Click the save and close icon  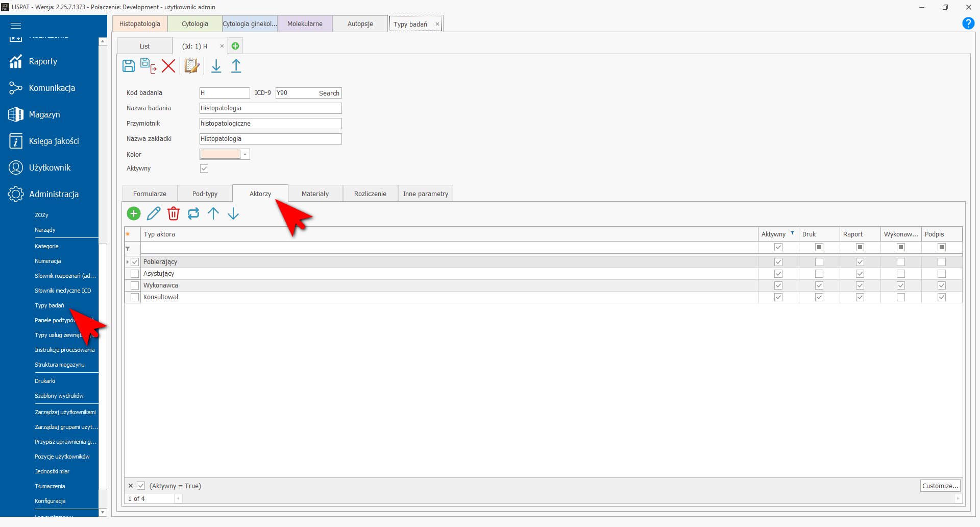[148, 66]
